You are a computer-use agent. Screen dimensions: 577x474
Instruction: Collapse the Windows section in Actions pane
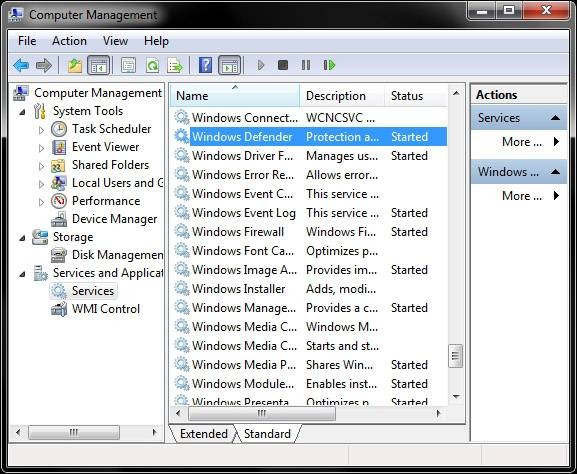[555, 171]
